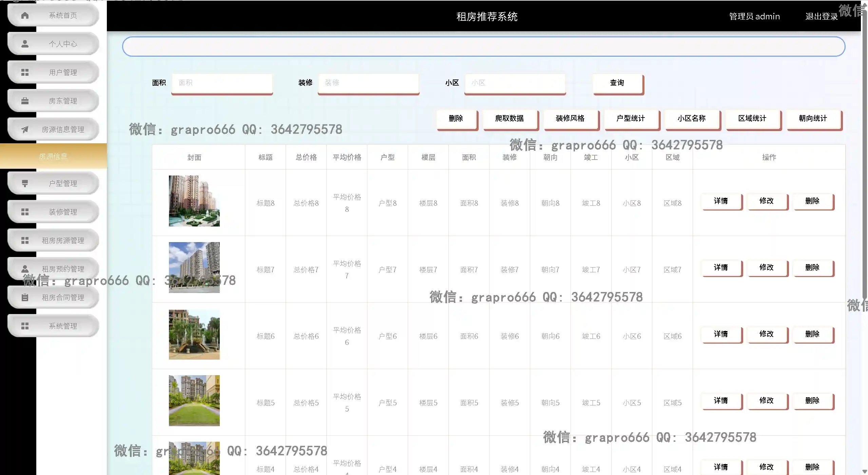Click the cover thumbnail for 标题8
868x475 pixels.
pos(194,201)
